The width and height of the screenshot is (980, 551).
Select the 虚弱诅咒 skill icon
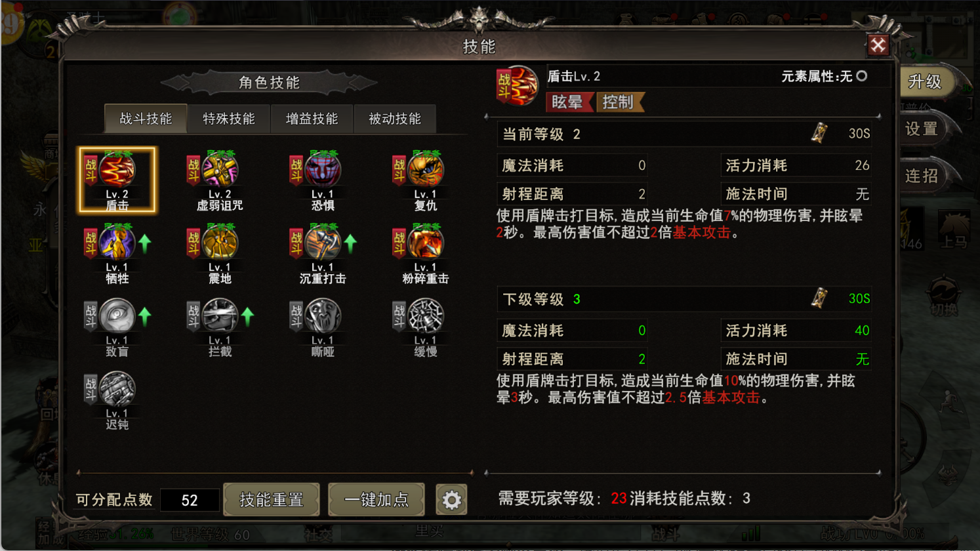pyautogui.click(x=220, y=171)
